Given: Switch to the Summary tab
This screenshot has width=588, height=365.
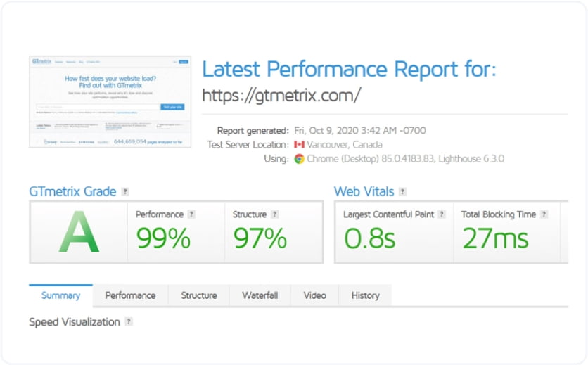Looking at the screenshot, I should pyautogui.click(x=60, y=295).
